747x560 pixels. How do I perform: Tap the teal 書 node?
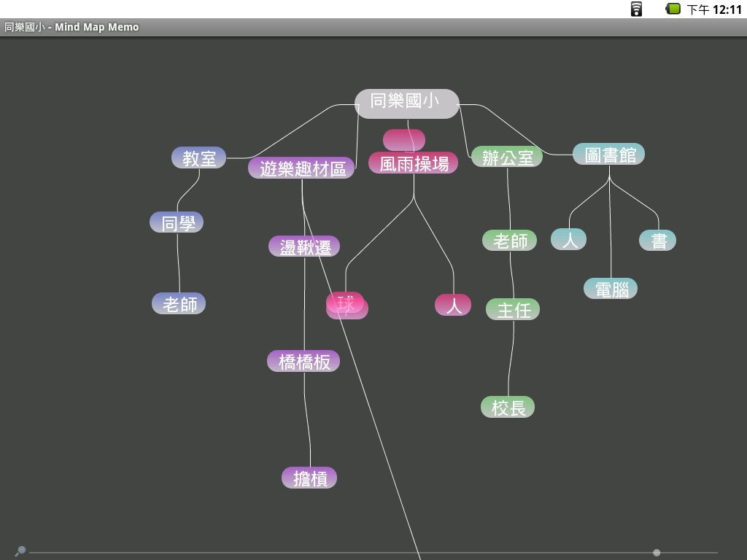pyautogui.click(x=658, y=241)
